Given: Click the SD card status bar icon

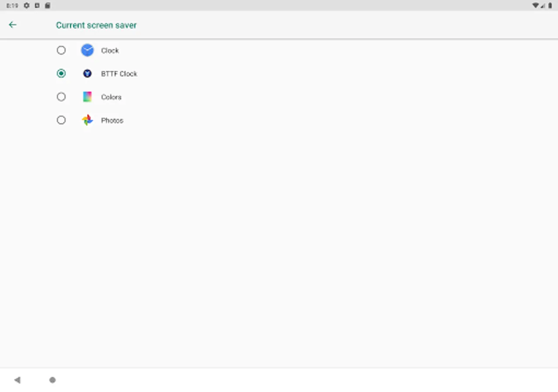Looking at the screenshot, I should tap(48, 5).
